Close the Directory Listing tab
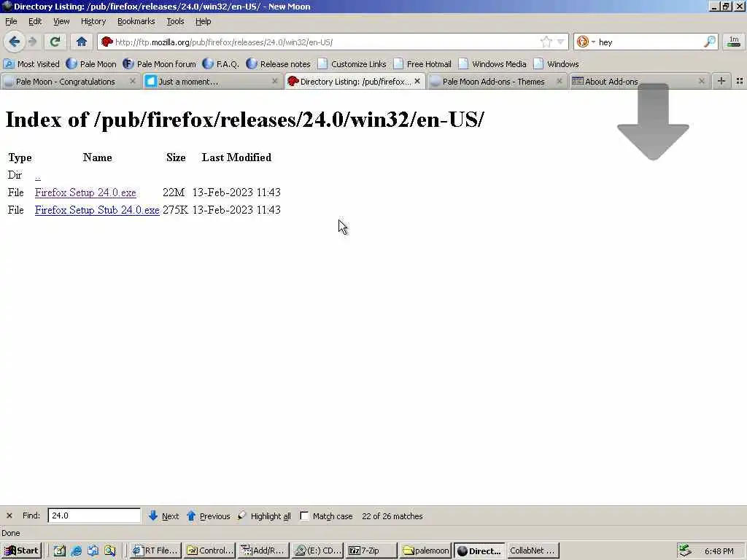 tap(417, 82)
